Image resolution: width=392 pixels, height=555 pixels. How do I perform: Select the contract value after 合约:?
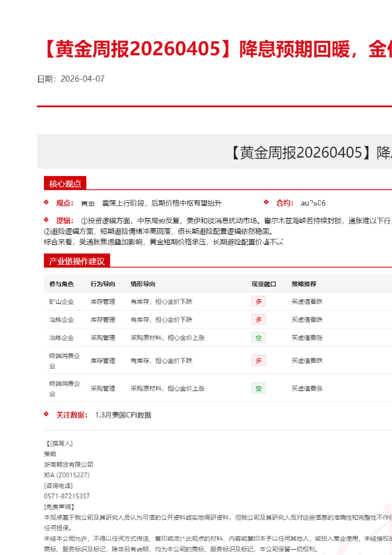pos(313,203)
